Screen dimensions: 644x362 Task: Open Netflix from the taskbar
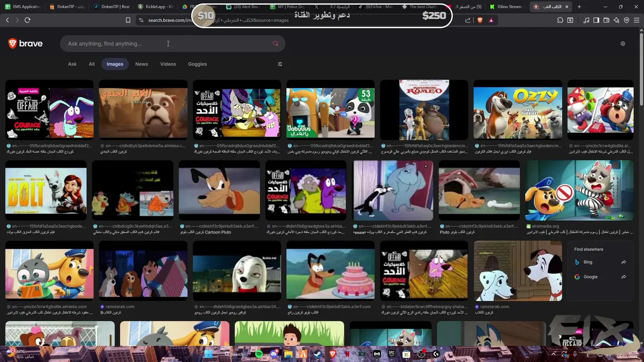pyautogui.click(x=347, y=354)
